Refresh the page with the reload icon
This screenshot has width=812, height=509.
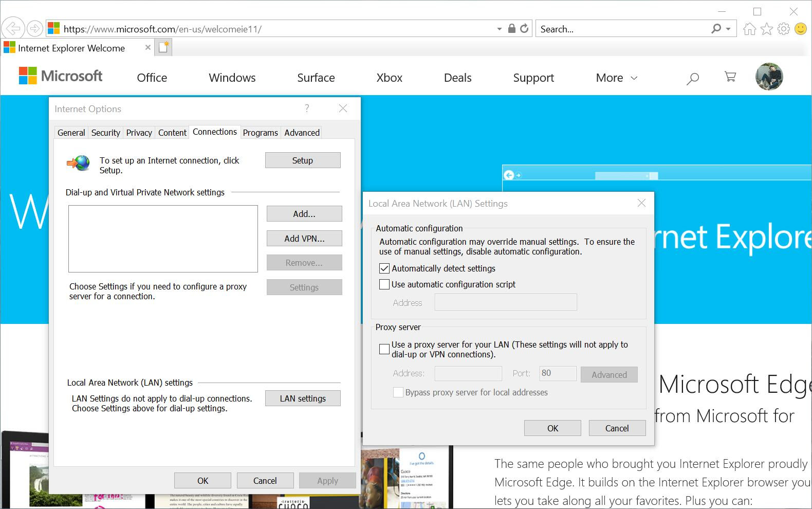pyautogui.click(x=524, y=29)
